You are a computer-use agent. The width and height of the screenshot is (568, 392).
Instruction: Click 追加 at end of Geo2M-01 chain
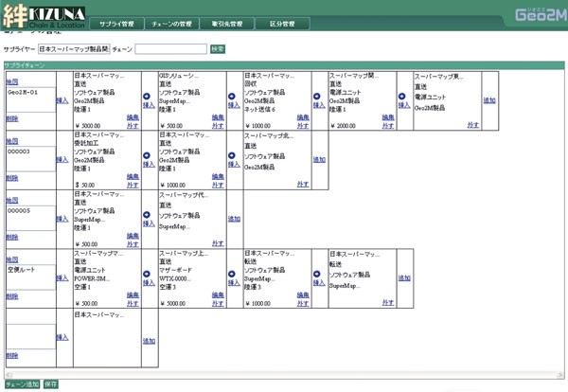(489, 100)
